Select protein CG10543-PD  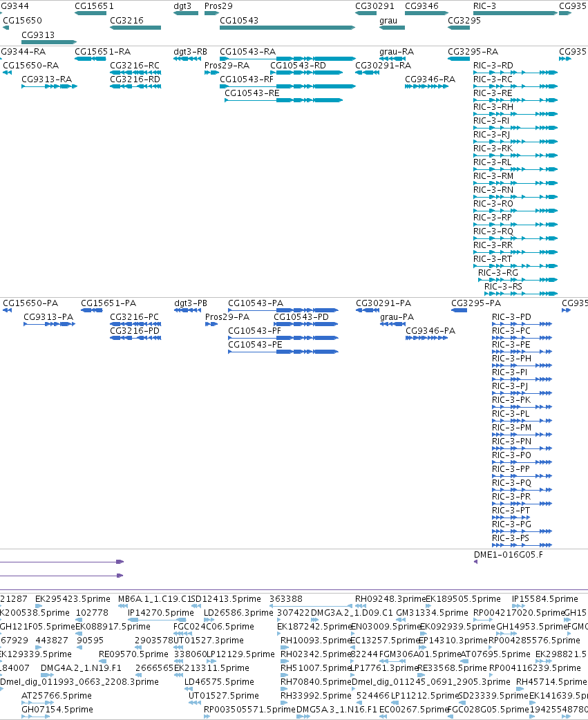click(301, 317)
